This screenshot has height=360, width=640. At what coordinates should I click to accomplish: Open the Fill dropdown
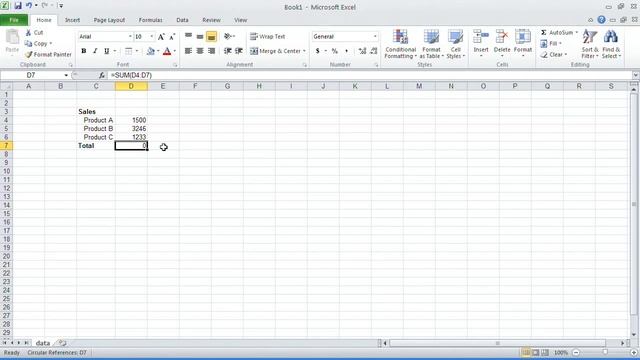(551, 43)
